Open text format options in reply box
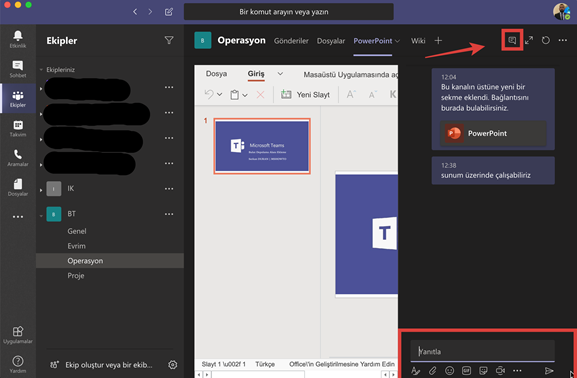Viewport: 577px width, 378px height. 415,371
